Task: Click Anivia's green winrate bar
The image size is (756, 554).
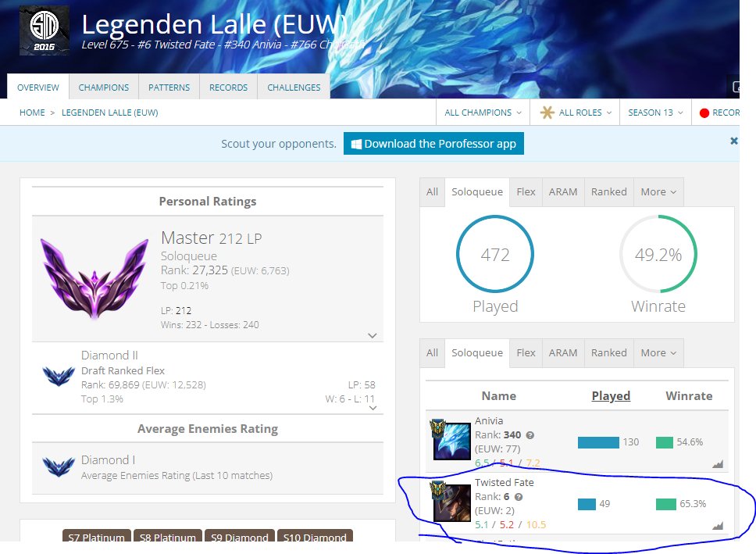Action: (665, 442)
